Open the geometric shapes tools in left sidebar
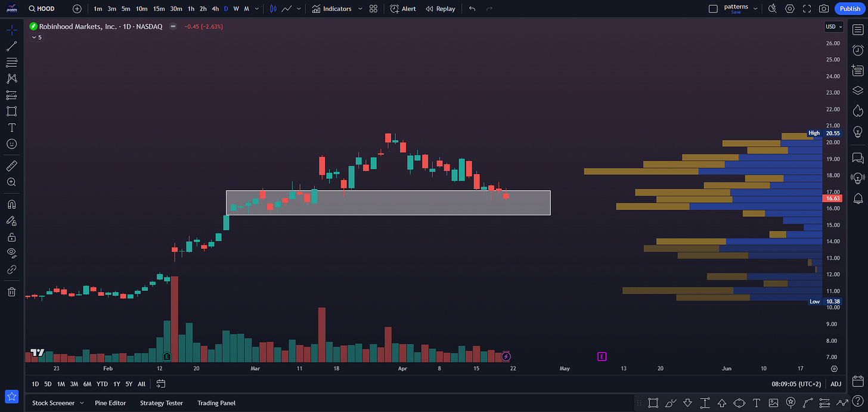Image resolution: width=868 pixels, height=412 pixels. tap(11, 111)
